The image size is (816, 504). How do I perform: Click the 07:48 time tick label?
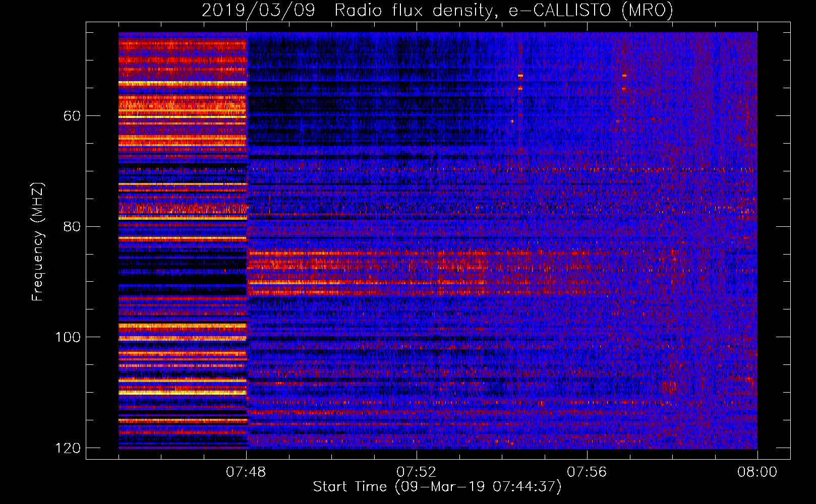click(x=246, y=472)
